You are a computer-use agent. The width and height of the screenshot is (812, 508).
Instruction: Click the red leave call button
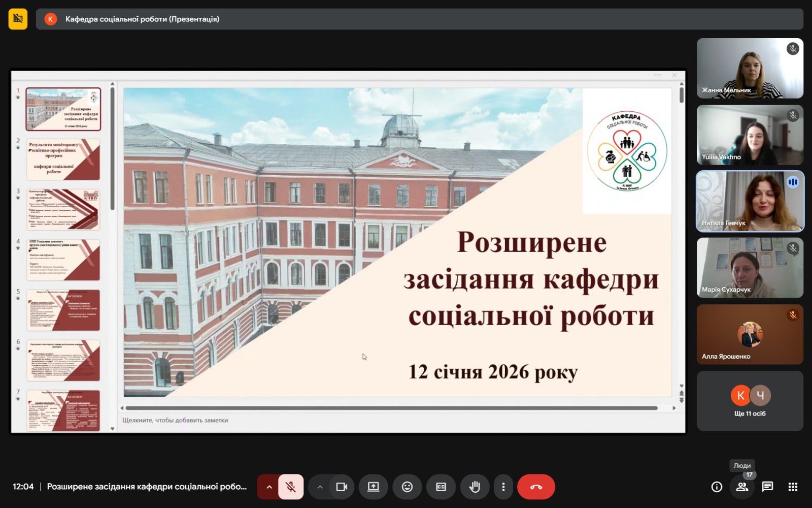(x=536, y=487)
